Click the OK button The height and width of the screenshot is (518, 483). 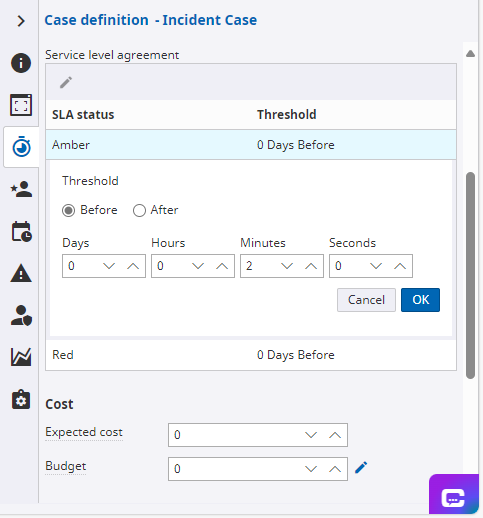pyautogui.click(x=420, y=300)
